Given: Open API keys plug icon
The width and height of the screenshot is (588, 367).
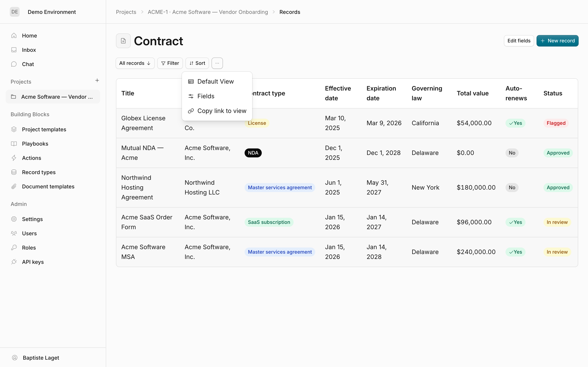Looking at the screenshot, I should click(14, 262).
